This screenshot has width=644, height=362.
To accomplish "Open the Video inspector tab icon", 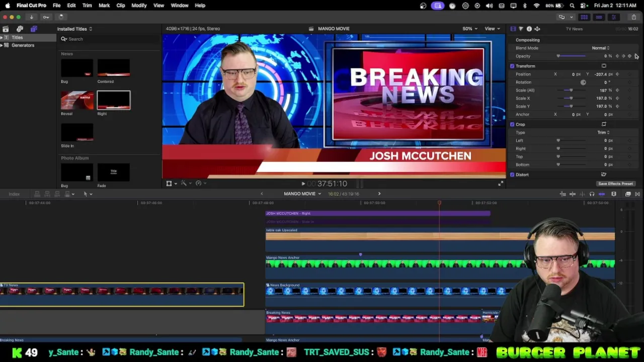I will [513, 29].
